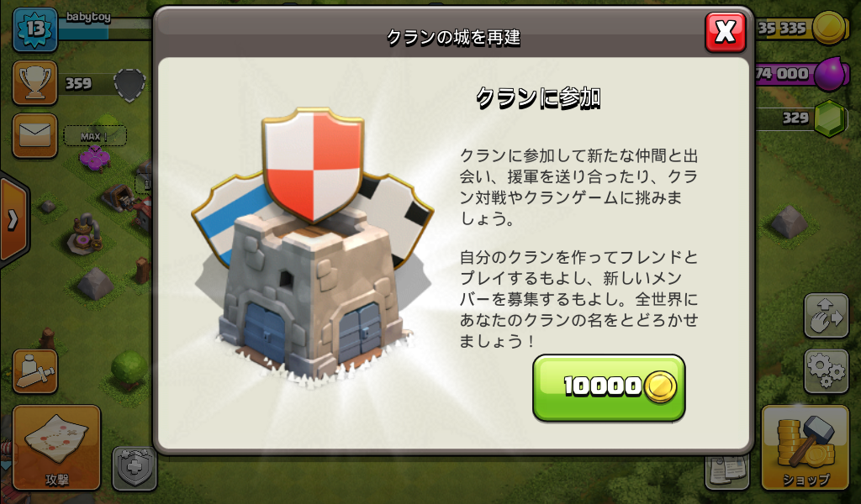
Task: Tap the gold coin resource counter
Action: (x=803, y=28)
